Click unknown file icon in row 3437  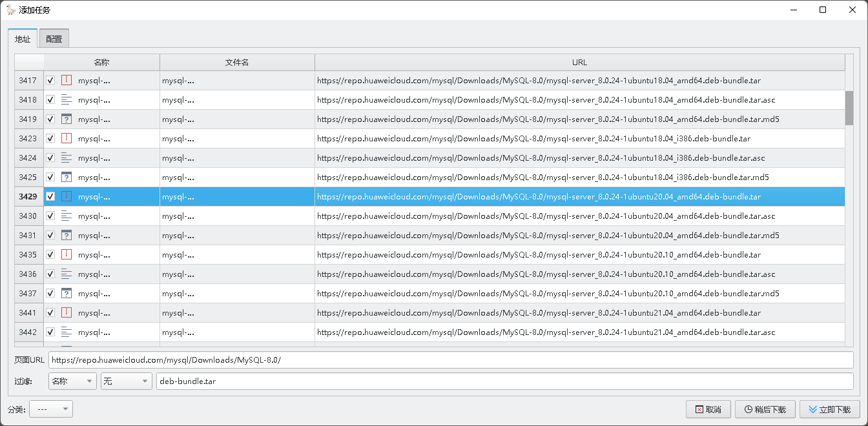pyautogui.click(x=67, y=294)
